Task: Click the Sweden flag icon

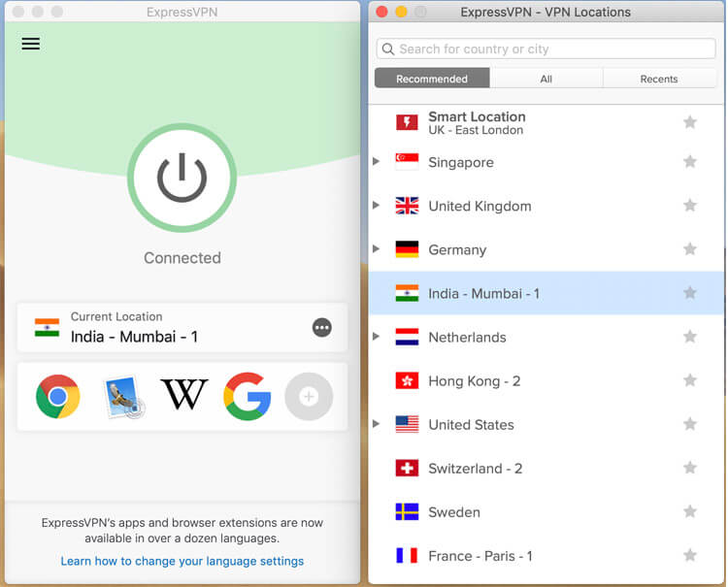Action: (x=407, y=512)
